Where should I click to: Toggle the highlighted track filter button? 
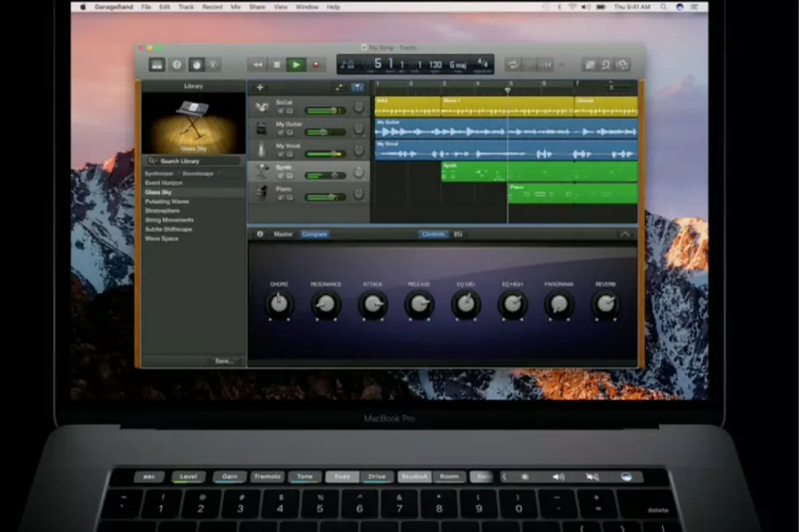tap(357, 87)
